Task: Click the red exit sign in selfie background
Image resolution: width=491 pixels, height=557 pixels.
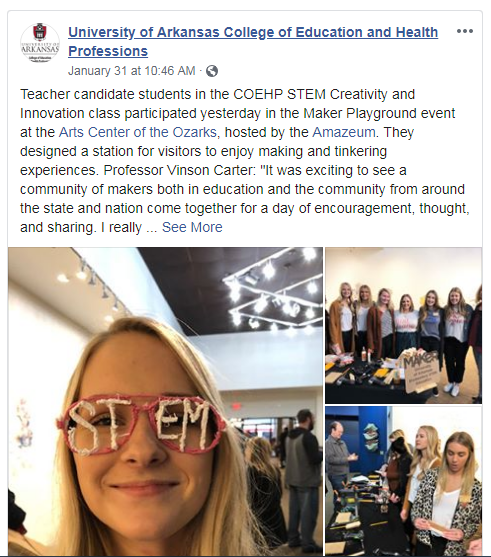Action: pyautogui.click(x=237, y=406)
